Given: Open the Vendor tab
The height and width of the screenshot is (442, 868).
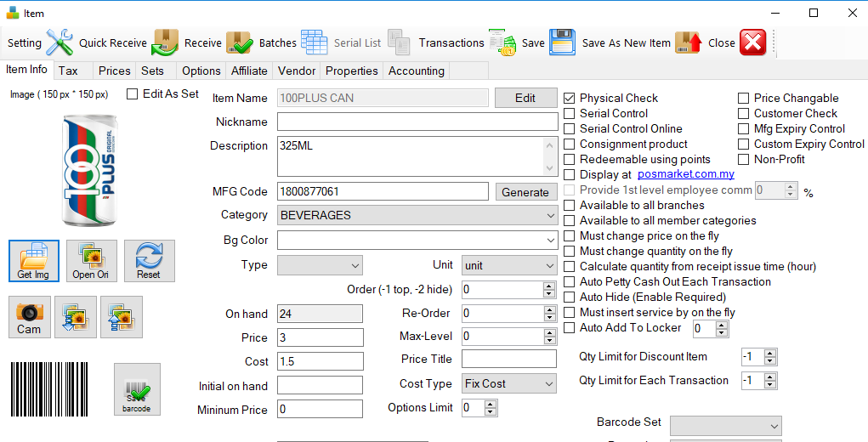Looking at the screenshot, I should (297, 71).
